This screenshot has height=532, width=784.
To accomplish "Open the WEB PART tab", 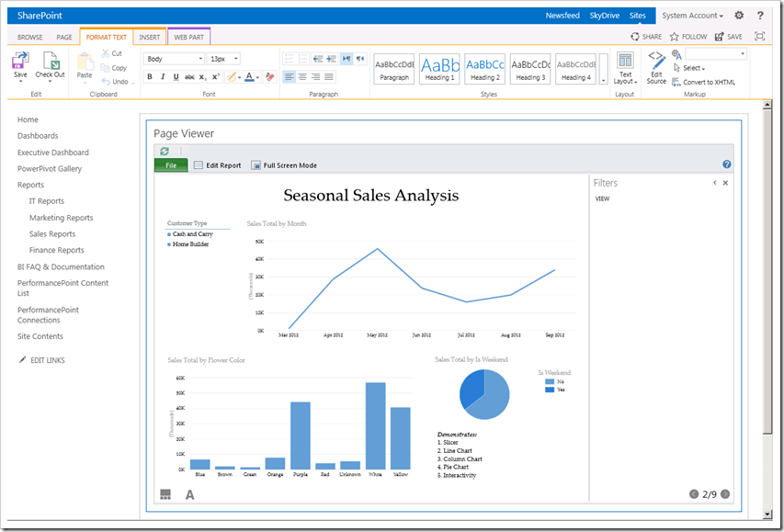I will (188, 36).
